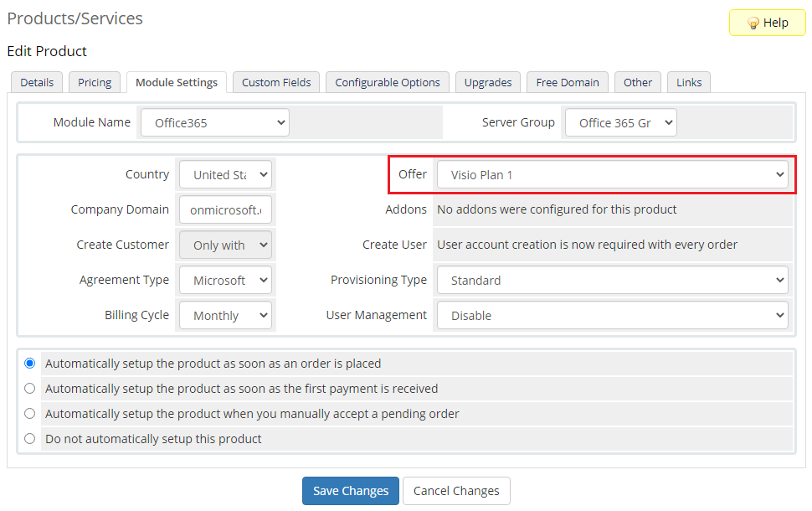812x511 pixels.
Task: Click 'No addons were configured for this product' text
Action: coord(557,209)
